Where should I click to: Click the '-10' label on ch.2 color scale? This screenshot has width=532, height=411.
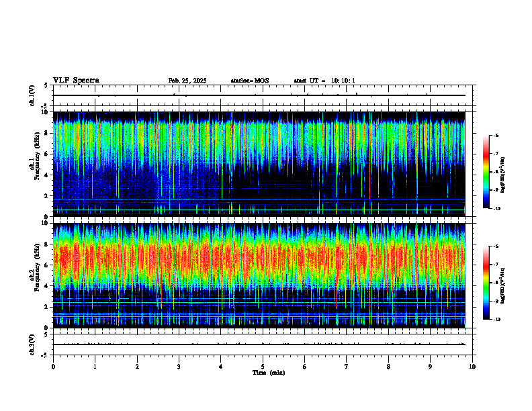496,320
